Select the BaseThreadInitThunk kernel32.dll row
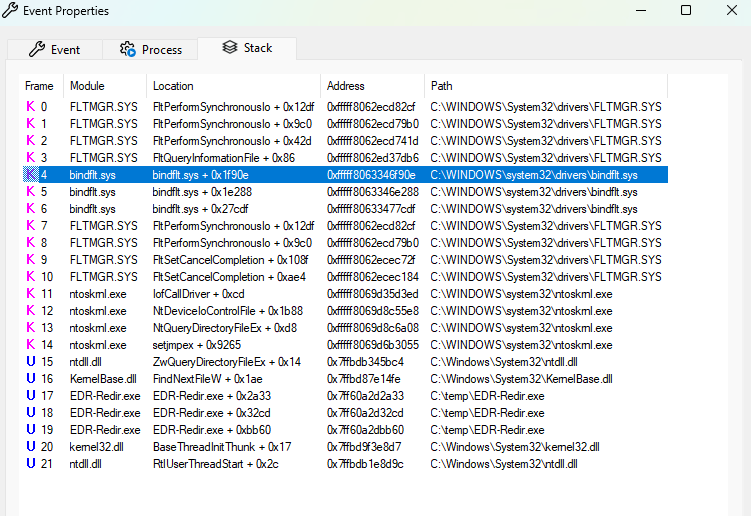The width and height of the screenshot is (751, 516). [221, 447]
